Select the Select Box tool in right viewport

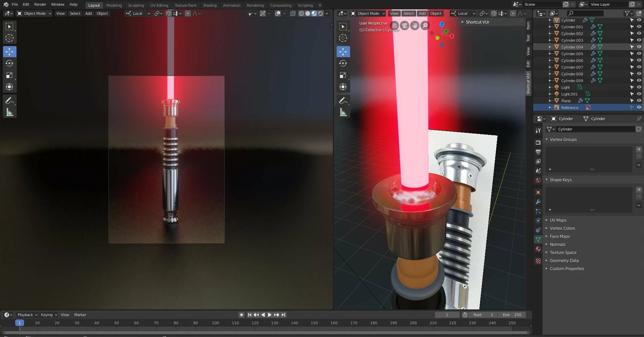343,26
